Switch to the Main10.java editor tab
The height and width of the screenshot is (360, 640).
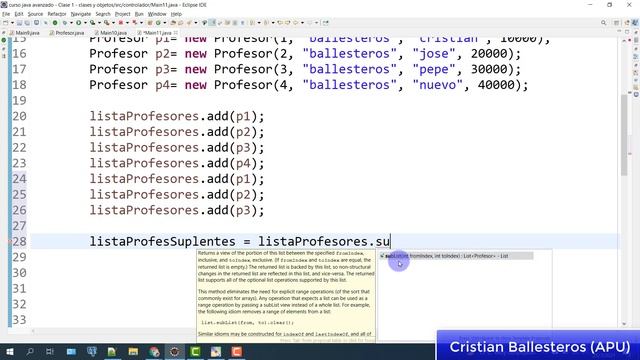(x=111, y=33)
